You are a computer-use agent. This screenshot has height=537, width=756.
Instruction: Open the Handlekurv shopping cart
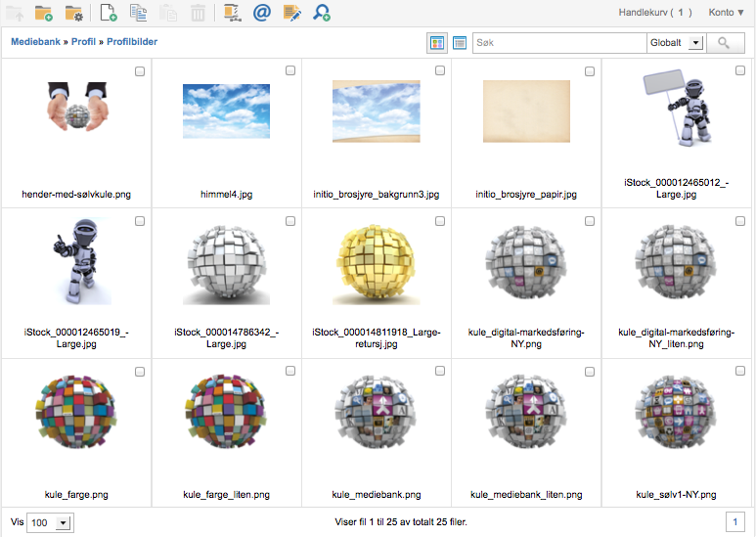tap(655, 13)
